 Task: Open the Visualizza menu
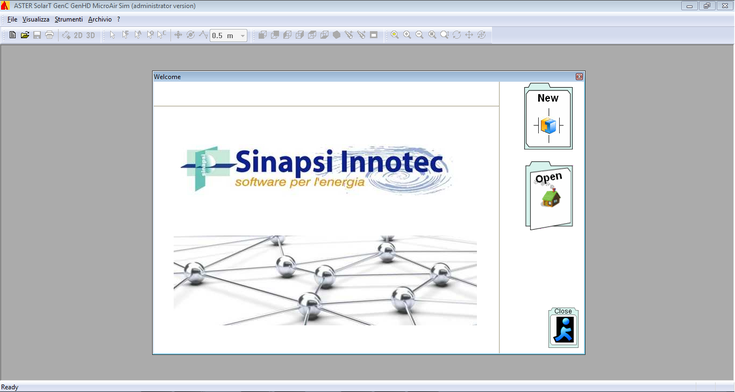pos(36,20)
